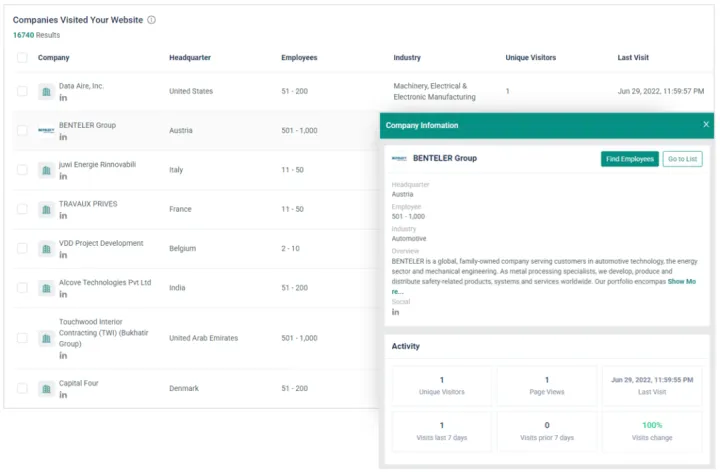
Task: Select the VDD Project Development company name
Action: [101, 243]
